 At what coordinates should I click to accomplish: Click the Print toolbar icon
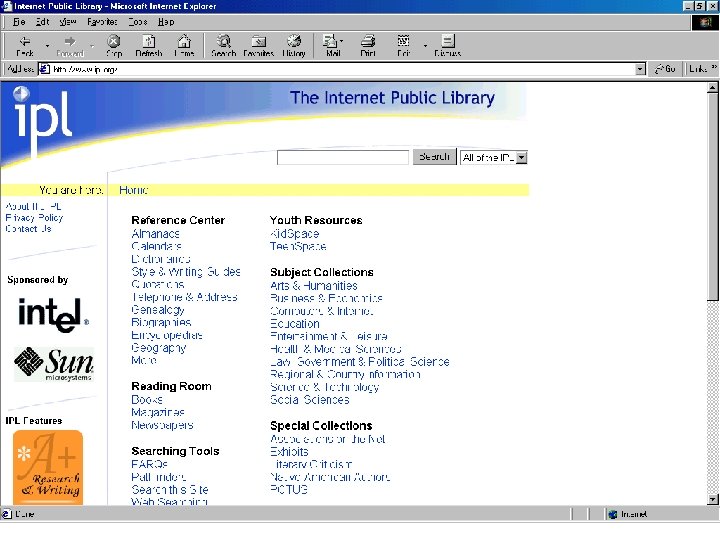click(x=368, y=42)
